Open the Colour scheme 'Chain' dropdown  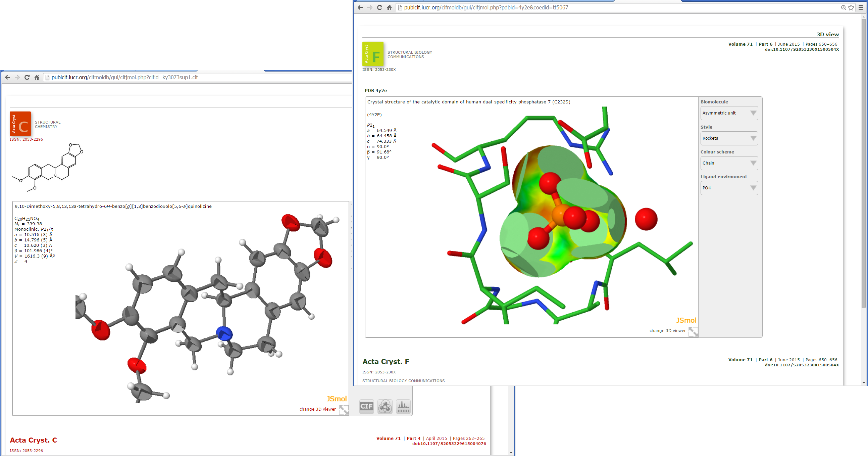click(729, 163)
